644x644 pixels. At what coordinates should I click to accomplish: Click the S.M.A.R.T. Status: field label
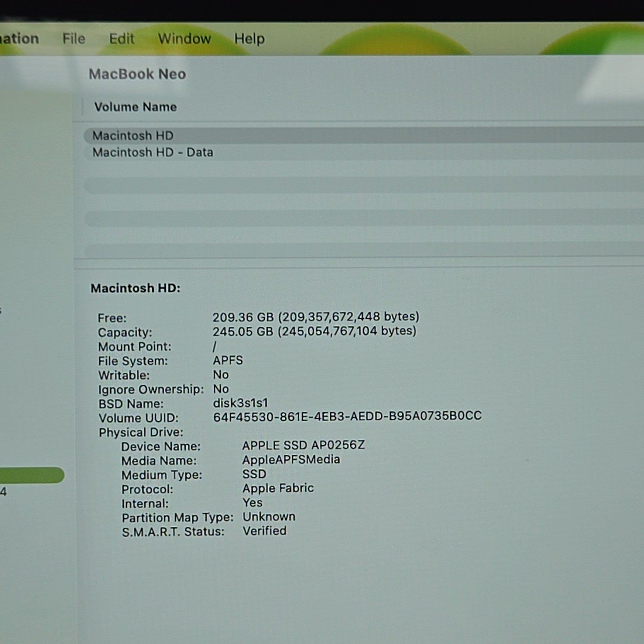click(x=173, y=532)
